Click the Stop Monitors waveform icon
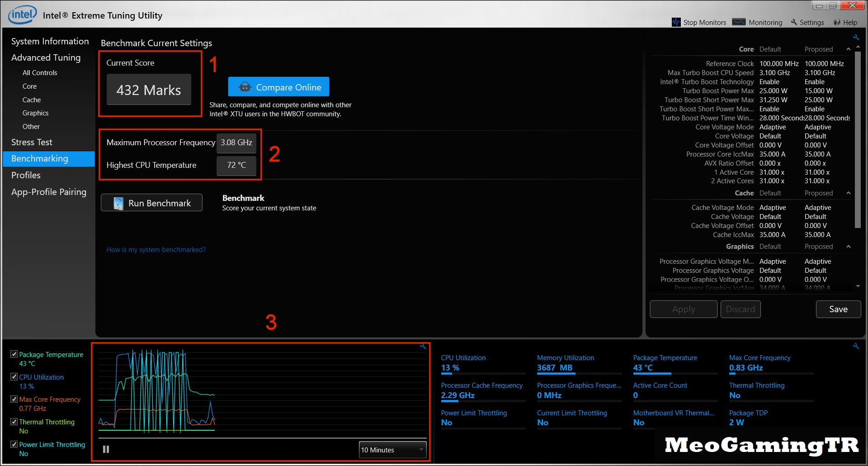 676,22
